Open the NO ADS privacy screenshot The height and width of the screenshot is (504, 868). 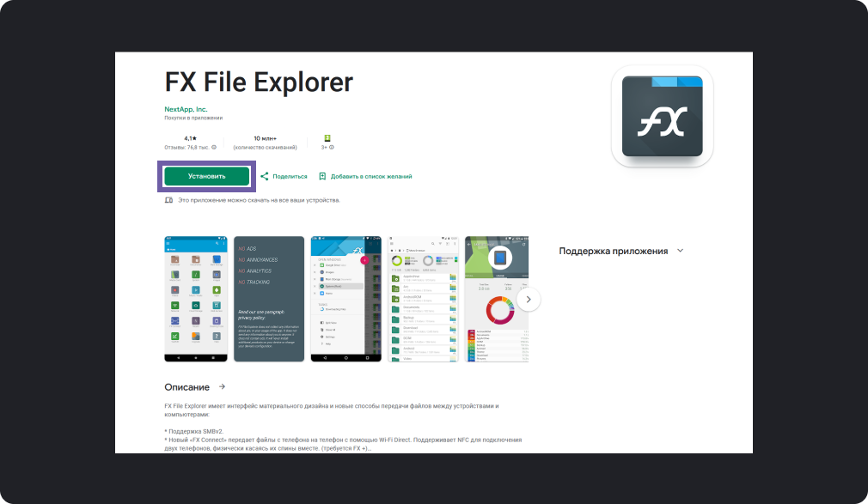[x=269, y=300]
